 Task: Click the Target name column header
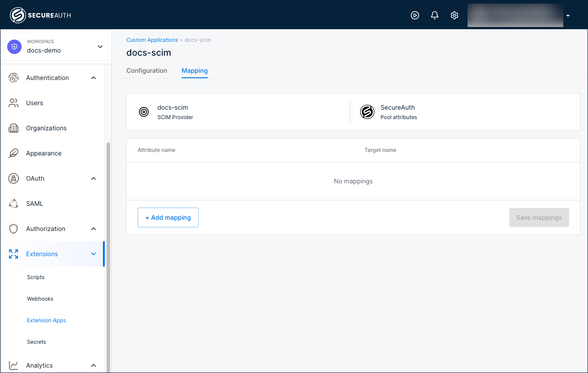[x=380, y=150]
